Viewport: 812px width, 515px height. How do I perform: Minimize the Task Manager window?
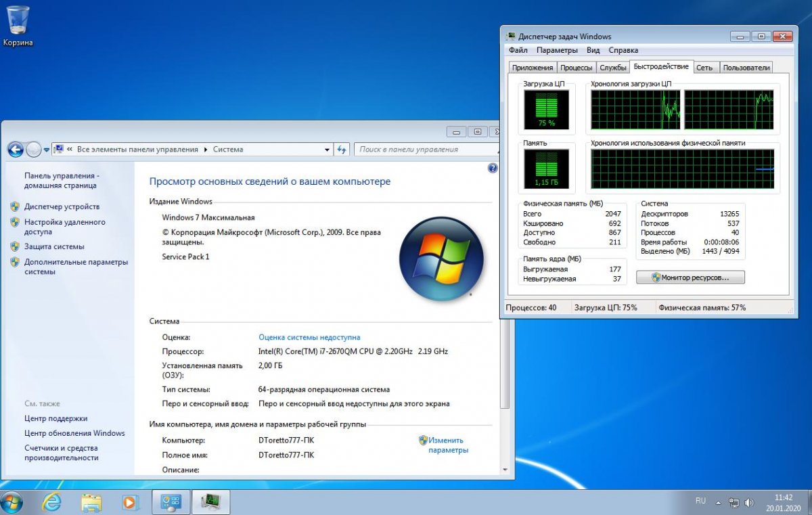point(739,36)
